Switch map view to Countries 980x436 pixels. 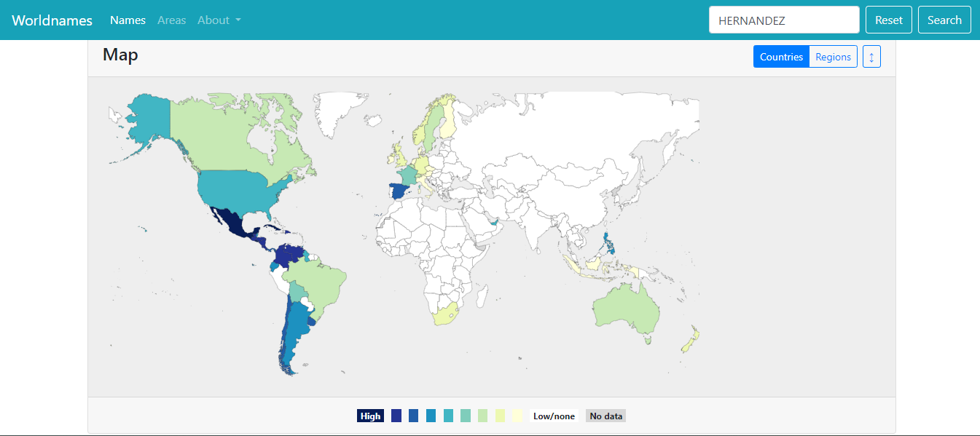[x=781, y=57]
